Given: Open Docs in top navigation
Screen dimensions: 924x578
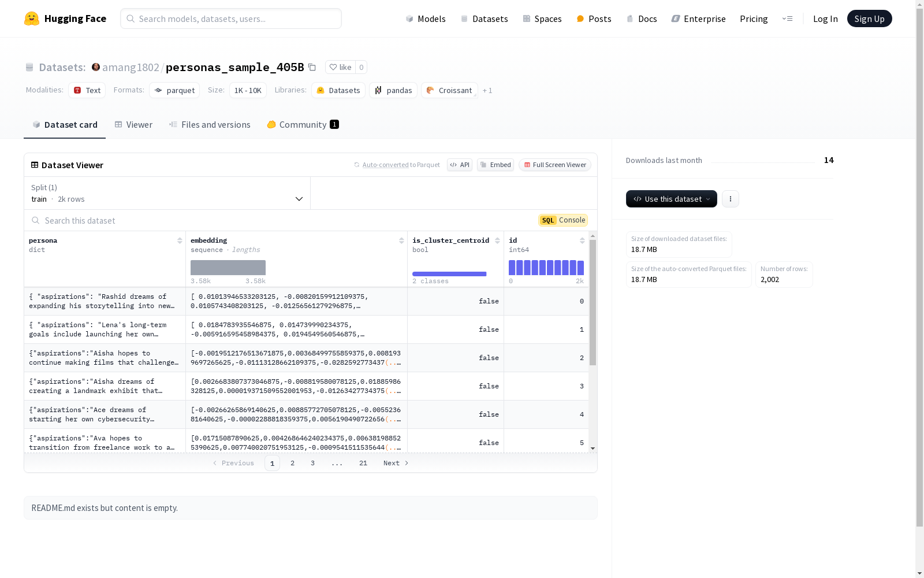Looking at the screenshot, I should pyautogui.click(x=642, y=18).
